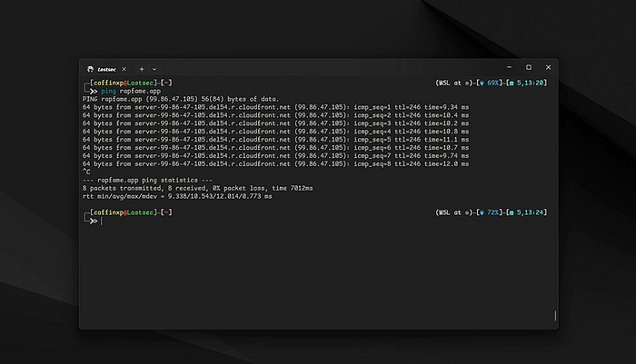This screenshot has height=364, width=636.
Task: Click the icmp_seq=7 ping reply line
Action: [x=275, y=155]
